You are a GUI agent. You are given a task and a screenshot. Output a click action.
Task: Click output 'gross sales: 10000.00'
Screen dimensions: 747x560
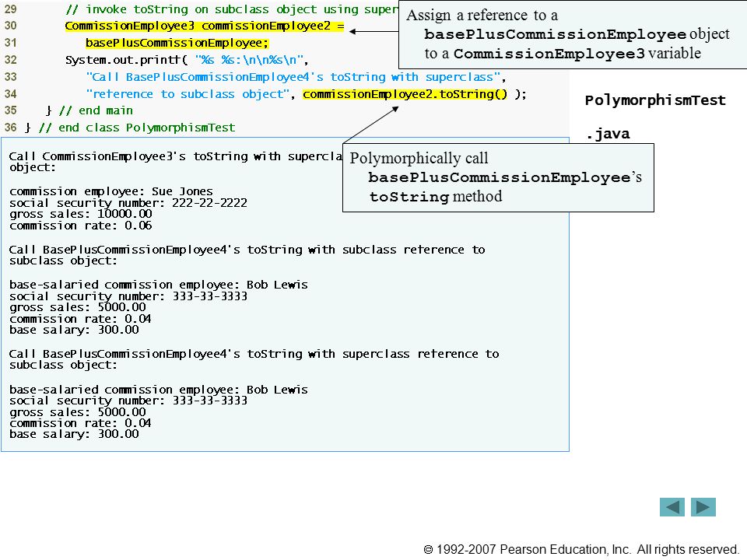(80, 214)
